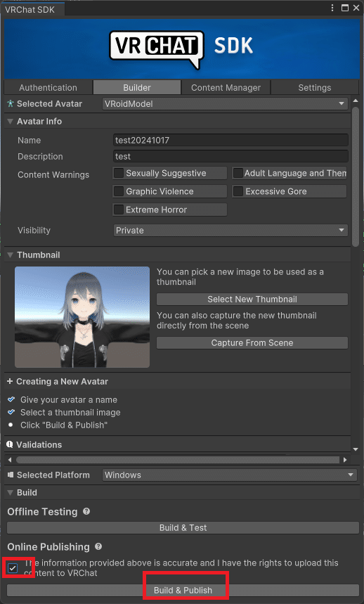Click the avatar thumbnail preview image
Image resolution: width=364 pixels, height=604 pixels.
coord(82,317)
